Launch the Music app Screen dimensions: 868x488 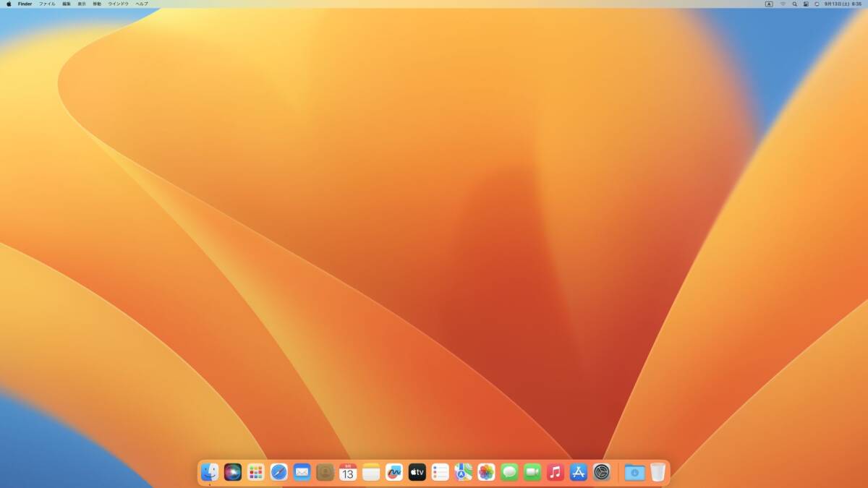pos(556,473)
